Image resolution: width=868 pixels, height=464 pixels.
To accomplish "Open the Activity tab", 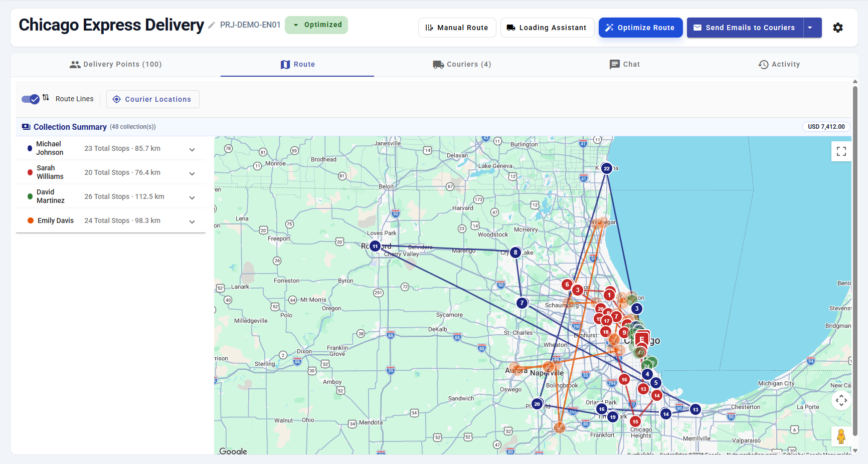I will 779,64.
